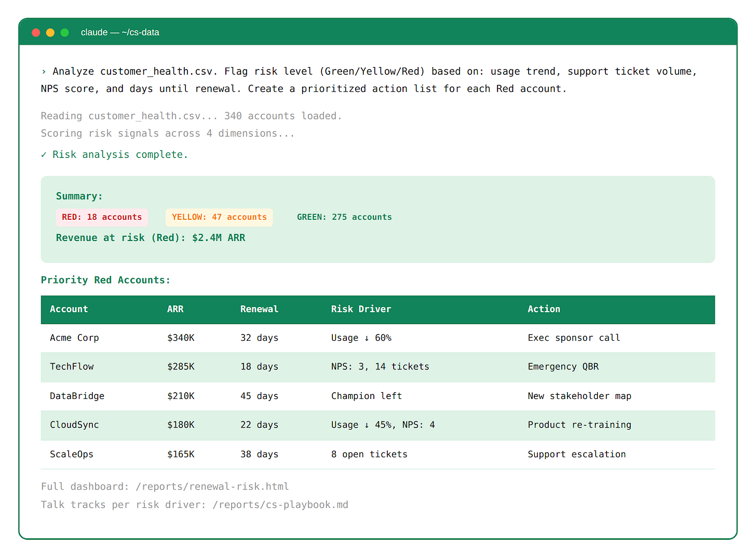The image size is (756, 560).
Task: Click the DataBridge Champion left risk driver
Action: (x=366, y=396)
